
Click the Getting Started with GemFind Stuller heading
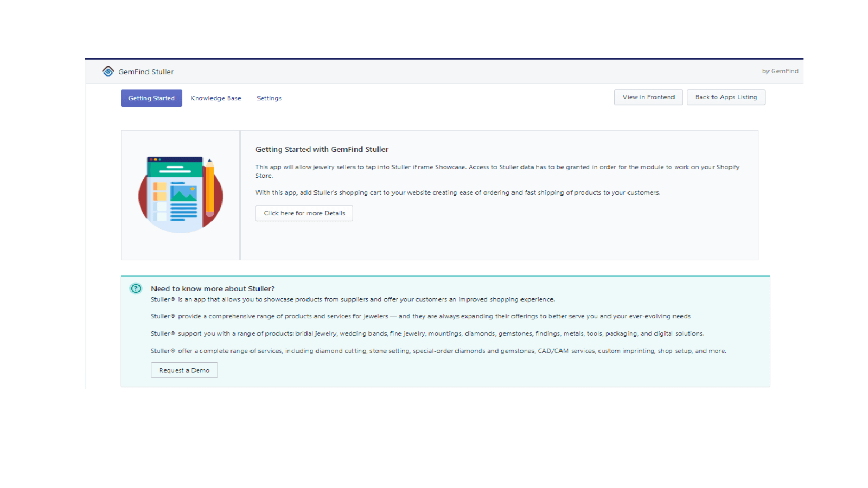pos(322,149)
